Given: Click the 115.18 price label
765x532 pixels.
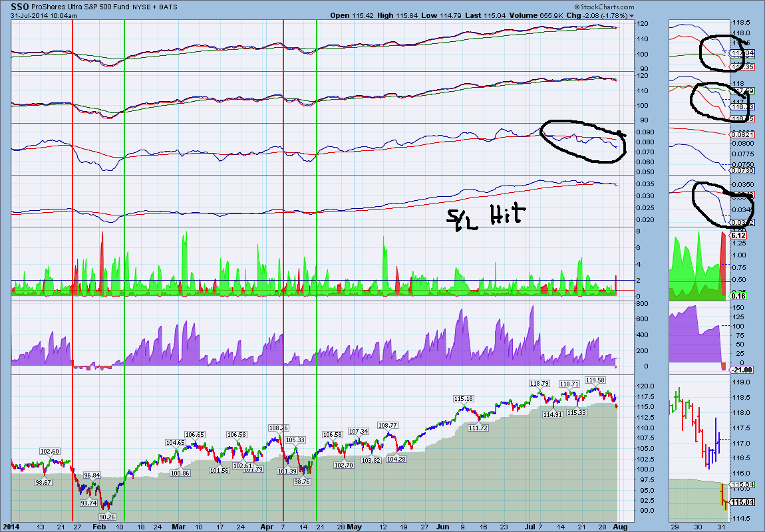Looking at the screenshot, I should pyautogui.click(x=464, y=399).
